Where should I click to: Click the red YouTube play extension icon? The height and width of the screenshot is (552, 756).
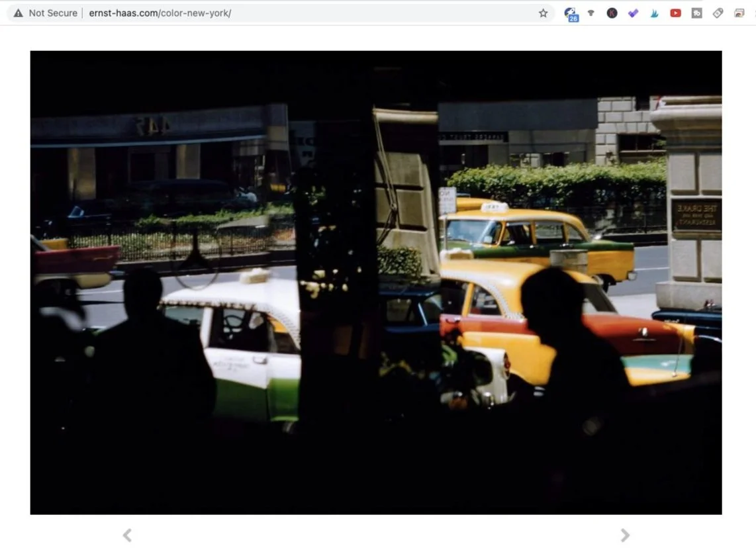point(675,13)
